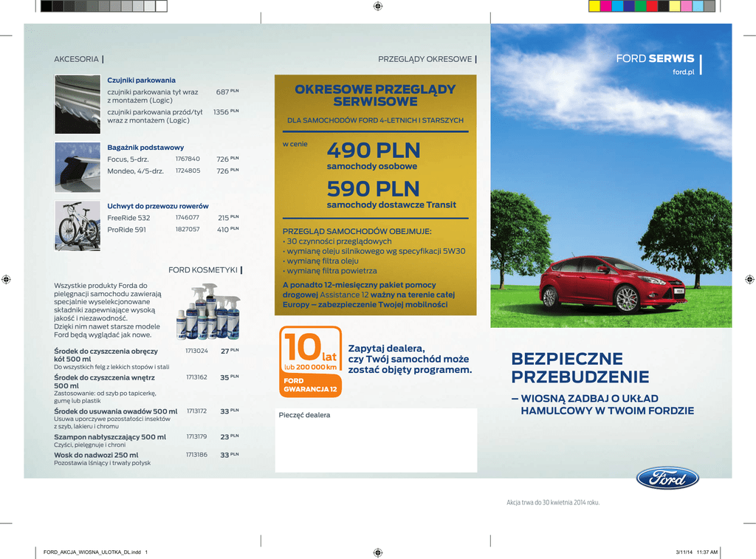Click the top center registration crosshair mark
Image resolution: width=756 pixels, height=559 pixels.
(378, 7)
